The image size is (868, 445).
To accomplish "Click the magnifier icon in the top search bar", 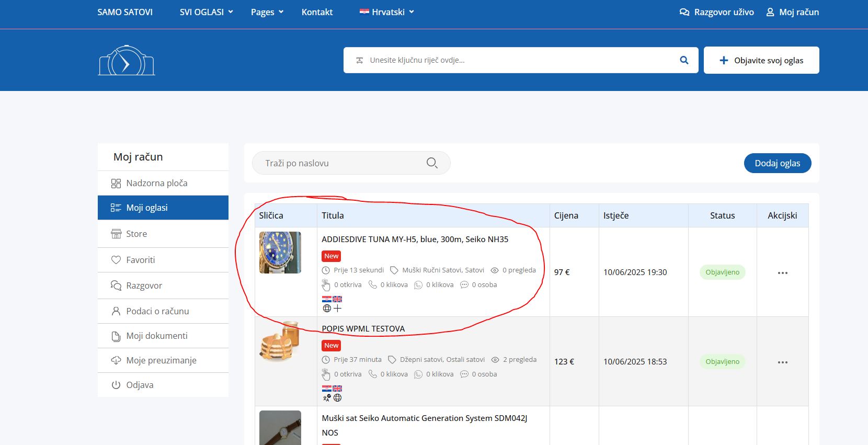I will click(x=684, y=60).
